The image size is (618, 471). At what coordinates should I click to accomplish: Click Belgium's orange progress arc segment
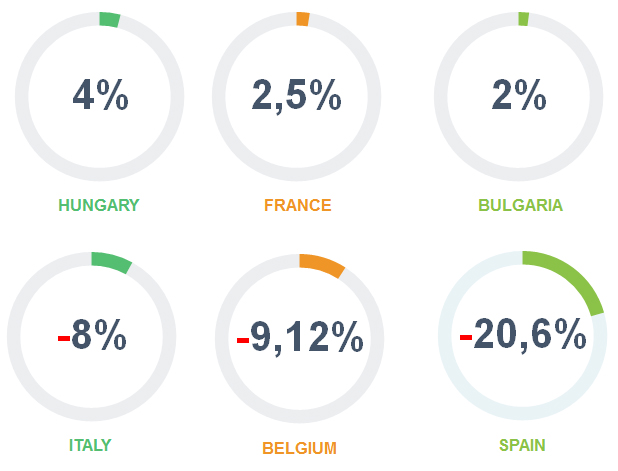click(322, 265)
